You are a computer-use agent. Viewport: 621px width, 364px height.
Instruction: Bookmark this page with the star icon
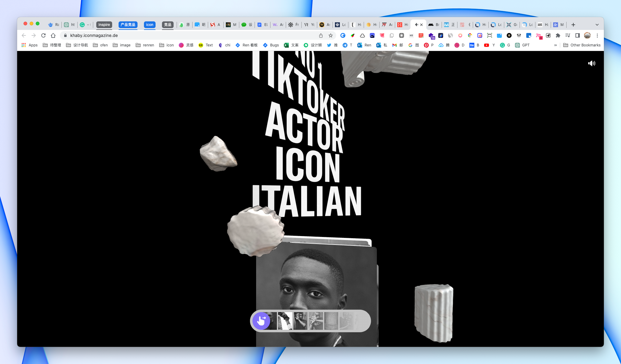331,35
